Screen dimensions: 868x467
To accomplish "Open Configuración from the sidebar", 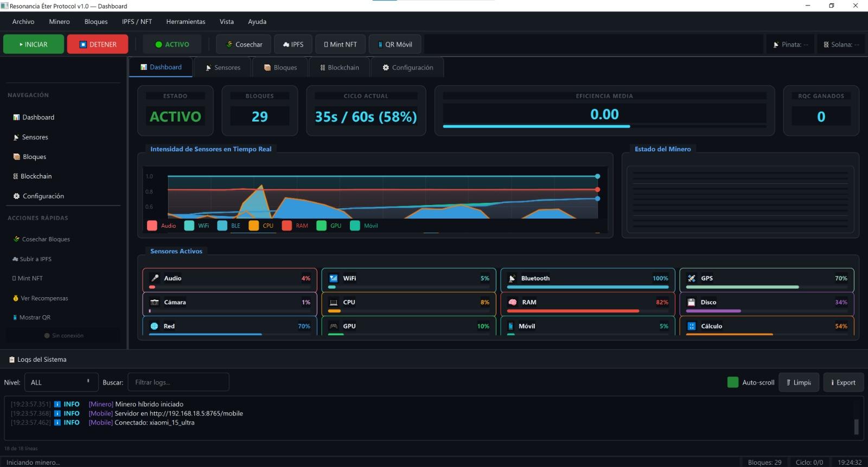I will (x=43, y=196).
